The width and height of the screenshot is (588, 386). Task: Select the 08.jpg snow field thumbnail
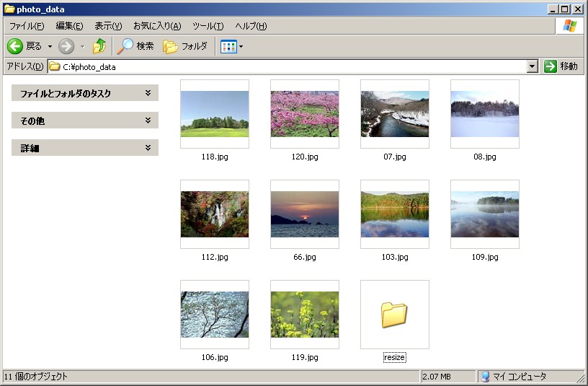click(x=484, y=114)
